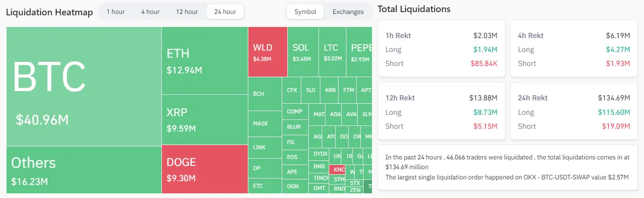Screen dimensions: 644x198
Task: Select the BCH heatmap cell
Action: [x=265, y=94]
